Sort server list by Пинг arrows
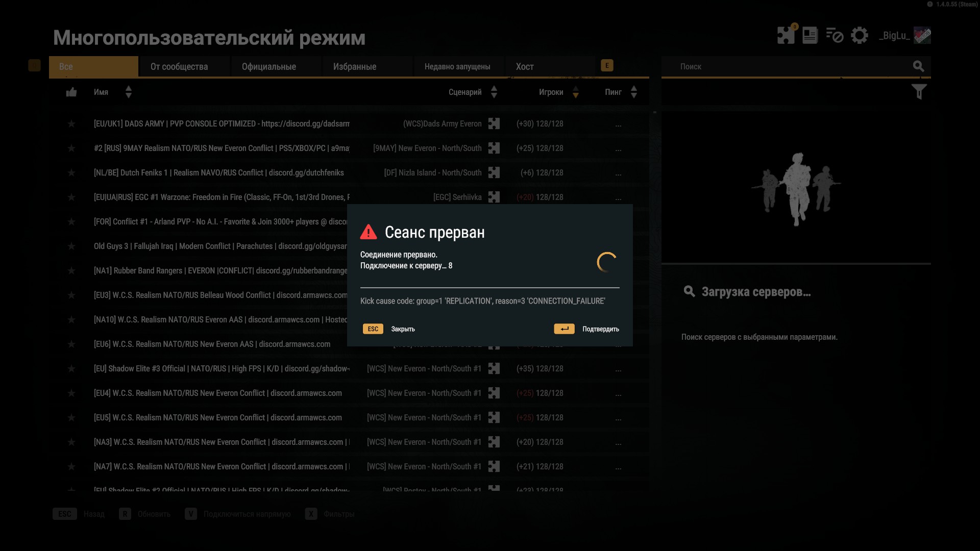Image resolution: width=980 pixels, height=551 pixels. [x=633, y=92]
